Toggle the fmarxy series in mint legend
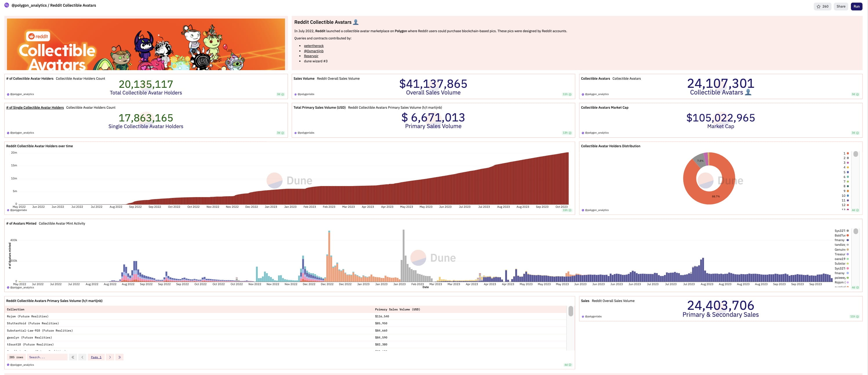The image size is (868, 375). point(841,240)
